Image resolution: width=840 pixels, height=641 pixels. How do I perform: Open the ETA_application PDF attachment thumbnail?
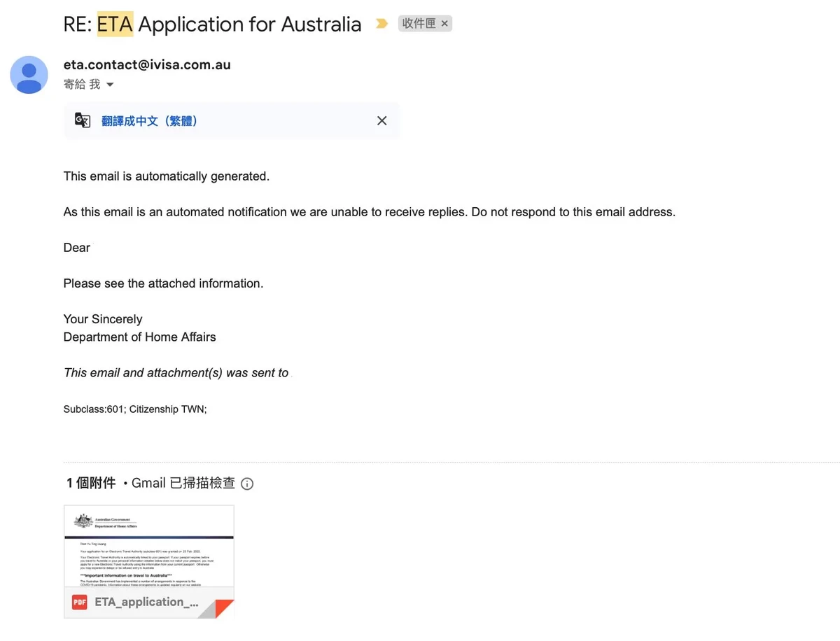(x=149, y=562)
